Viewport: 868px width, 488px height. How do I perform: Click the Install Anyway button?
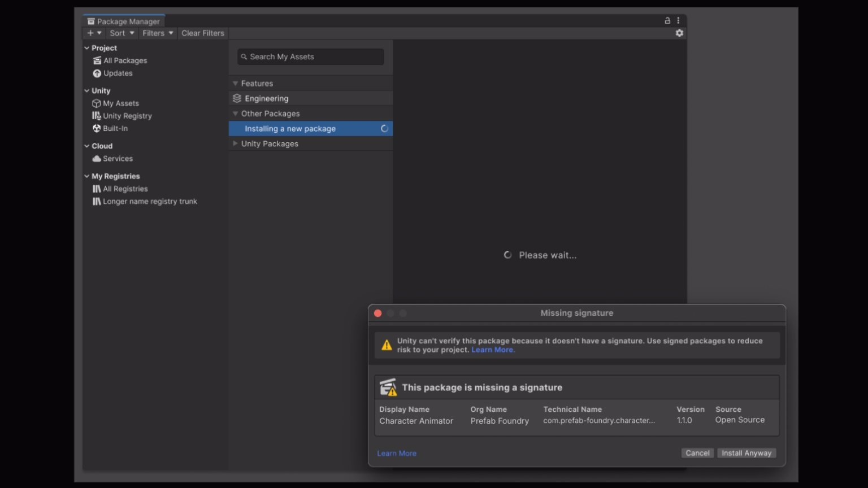click(746, 453)
